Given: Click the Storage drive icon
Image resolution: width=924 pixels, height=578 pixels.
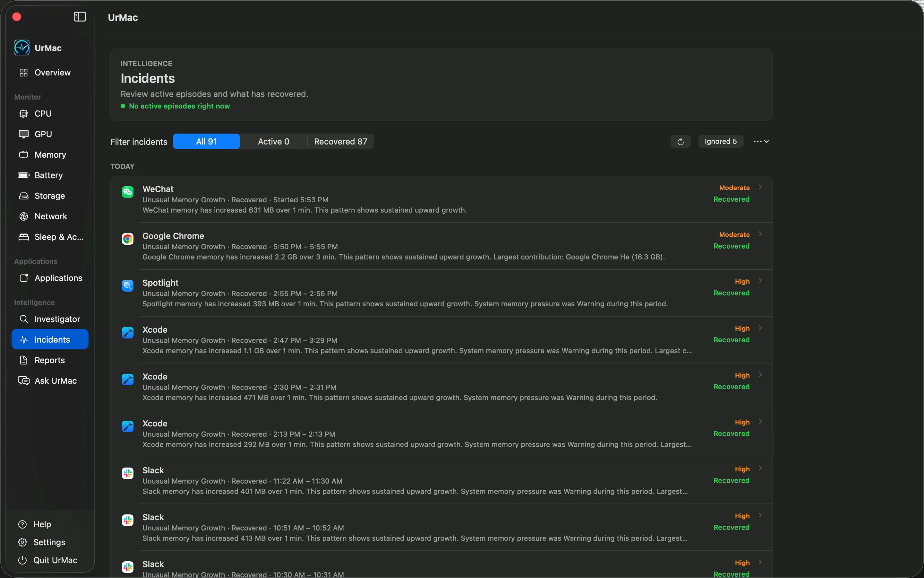Looking at the screenshot, I should tap(24, 196).
